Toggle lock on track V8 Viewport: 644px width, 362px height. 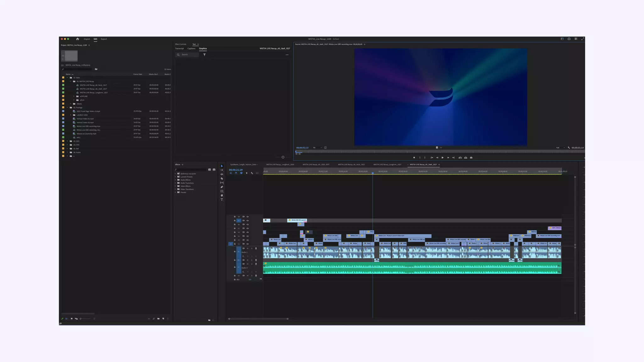(x=235, y=217)
